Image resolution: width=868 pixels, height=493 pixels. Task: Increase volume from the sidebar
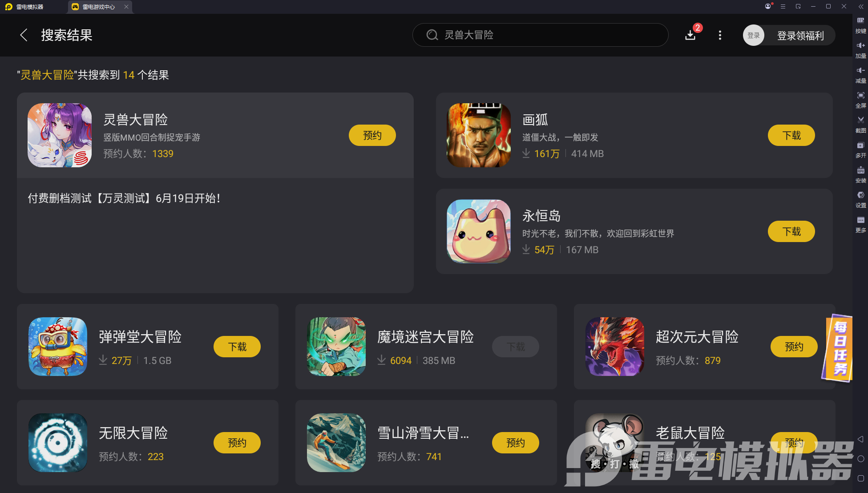point(860,50)
